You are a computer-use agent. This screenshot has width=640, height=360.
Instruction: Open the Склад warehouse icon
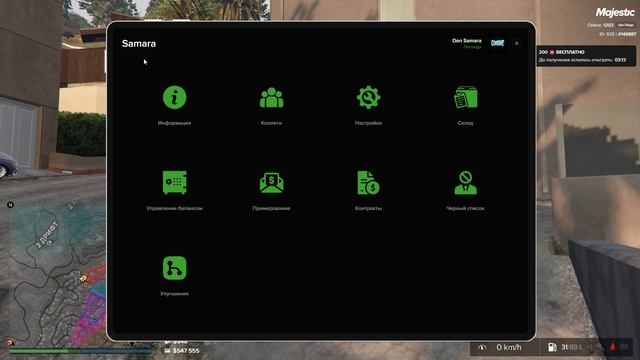465,97
